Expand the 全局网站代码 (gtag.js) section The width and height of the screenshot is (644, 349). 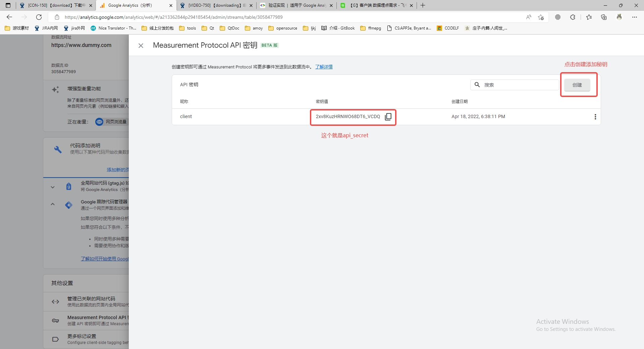pos(53,187)
